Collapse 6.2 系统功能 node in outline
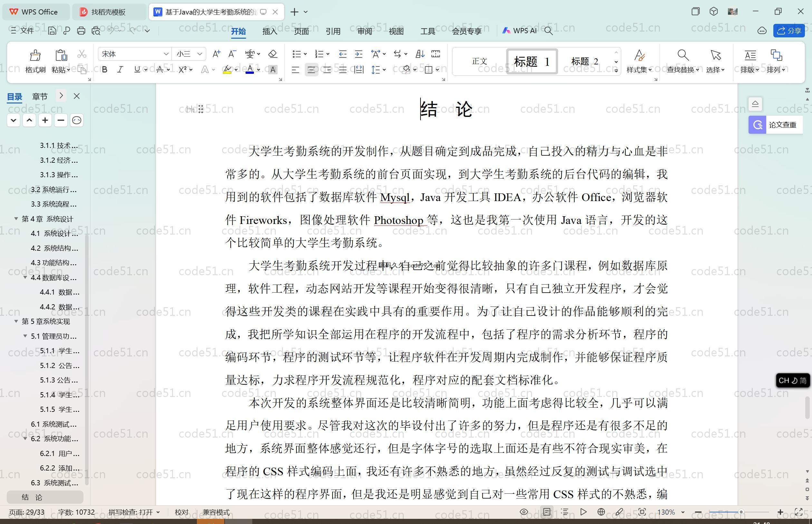 pos(25,438)
